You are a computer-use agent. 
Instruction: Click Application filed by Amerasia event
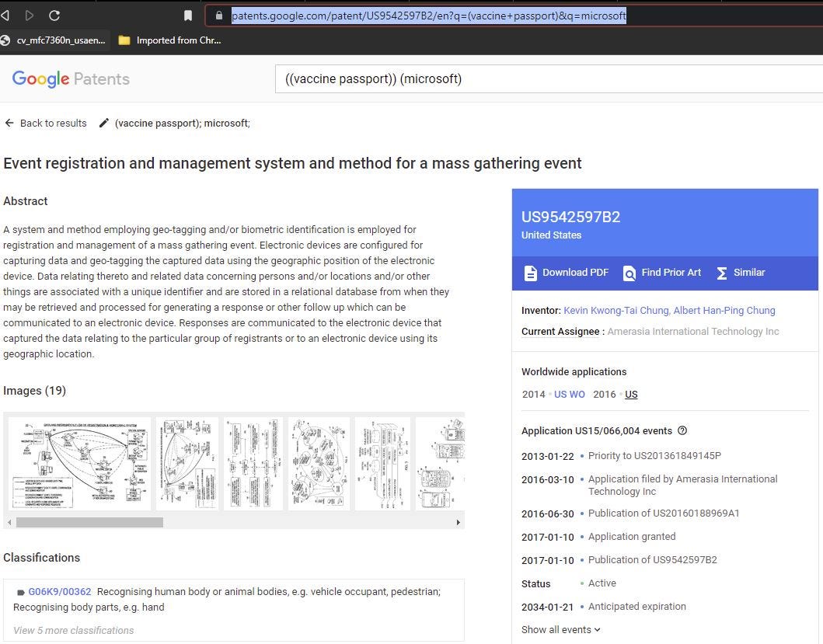click(682, 485)
